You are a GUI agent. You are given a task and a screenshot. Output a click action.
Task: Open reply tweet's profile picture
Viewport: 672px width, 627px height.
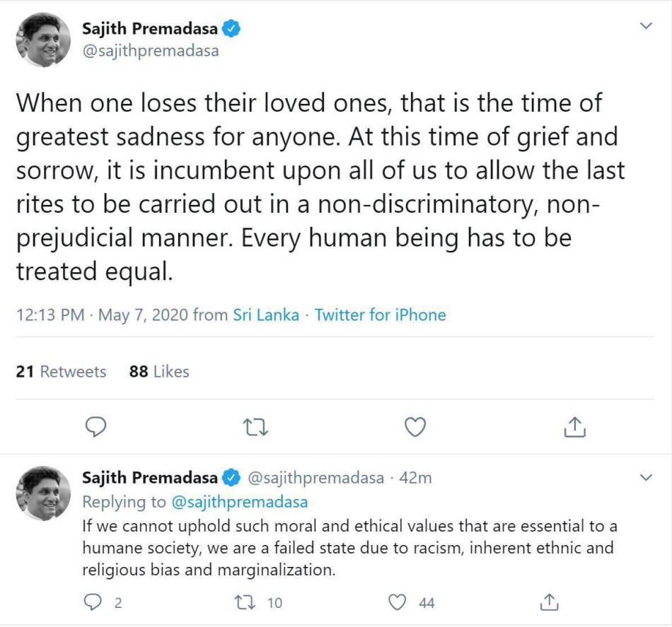tap(42, 493)
